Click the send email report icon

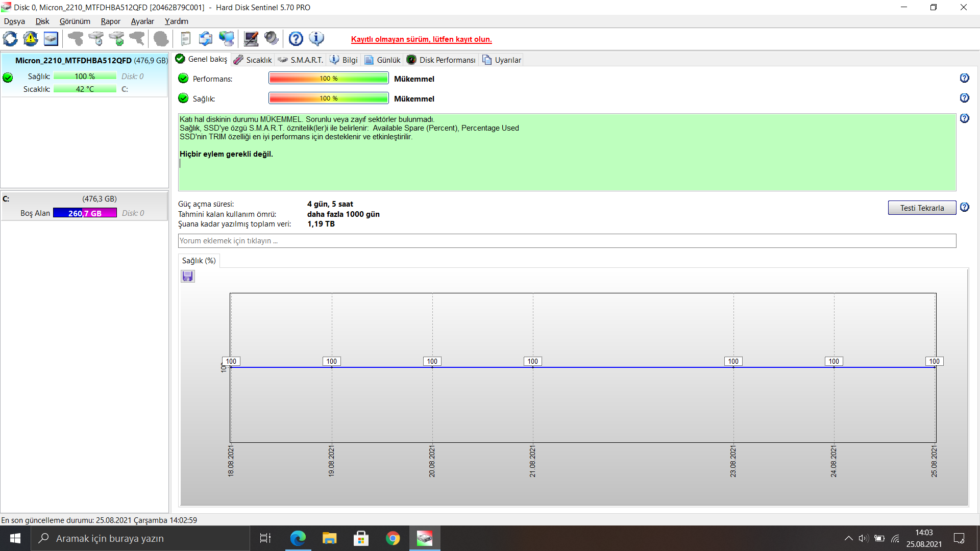coord(206,39)
